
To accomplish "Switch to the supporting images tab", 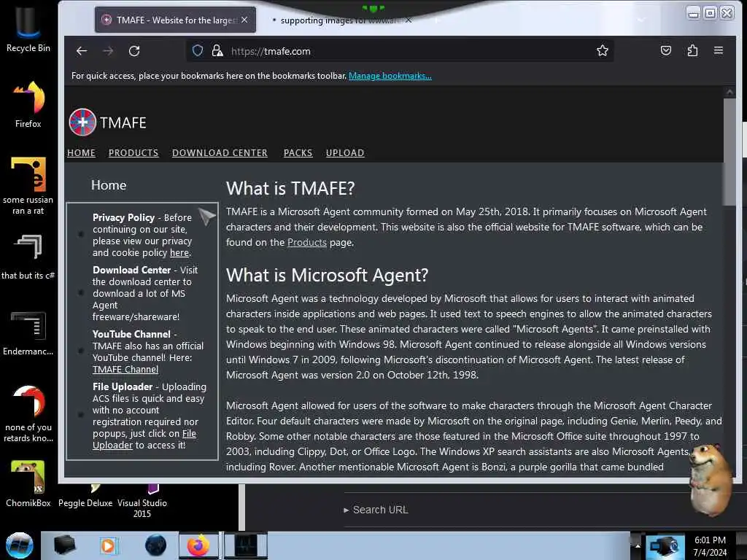I will (338, 20).
